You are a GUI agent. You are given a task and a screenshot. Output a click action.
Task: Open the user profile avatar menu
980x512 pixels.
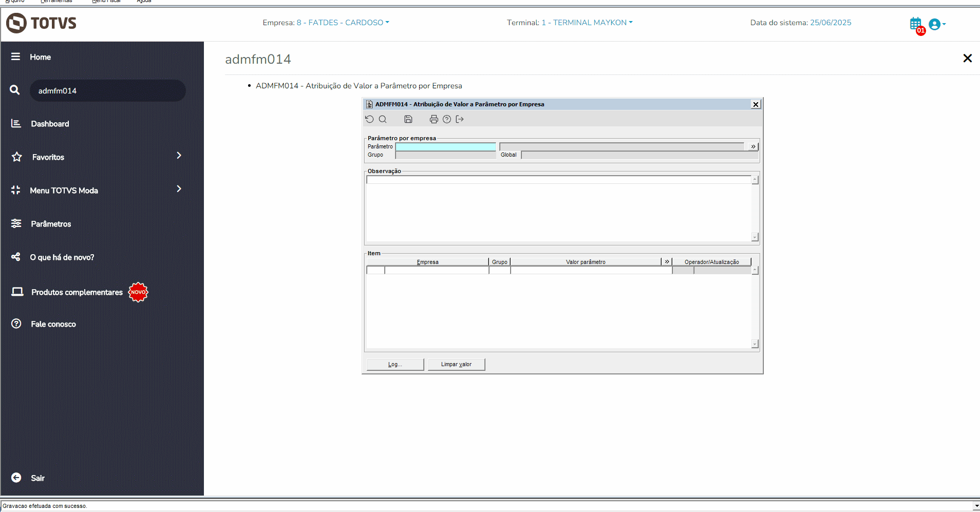click(937, 24)
